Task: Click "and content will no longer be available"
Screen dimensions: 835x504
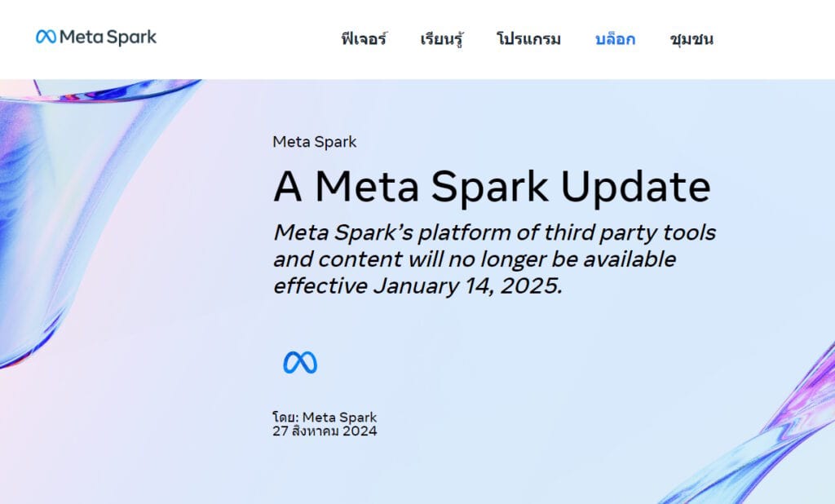Action: click(475, 259)
